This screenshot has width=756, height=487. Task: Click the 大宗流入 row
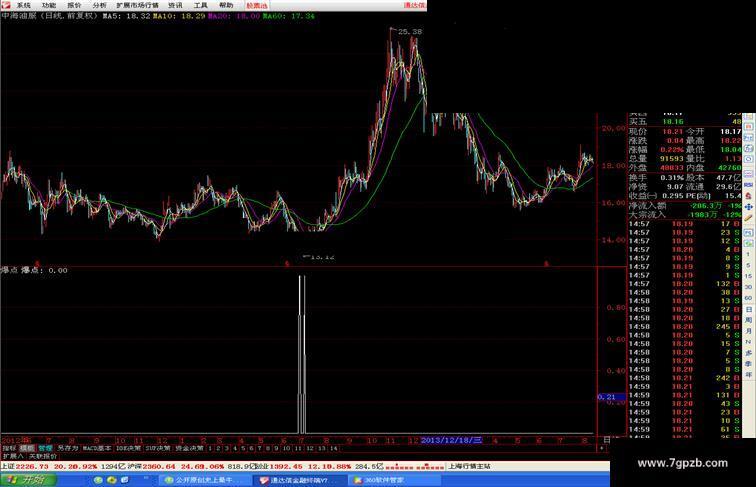click(685, 215)
